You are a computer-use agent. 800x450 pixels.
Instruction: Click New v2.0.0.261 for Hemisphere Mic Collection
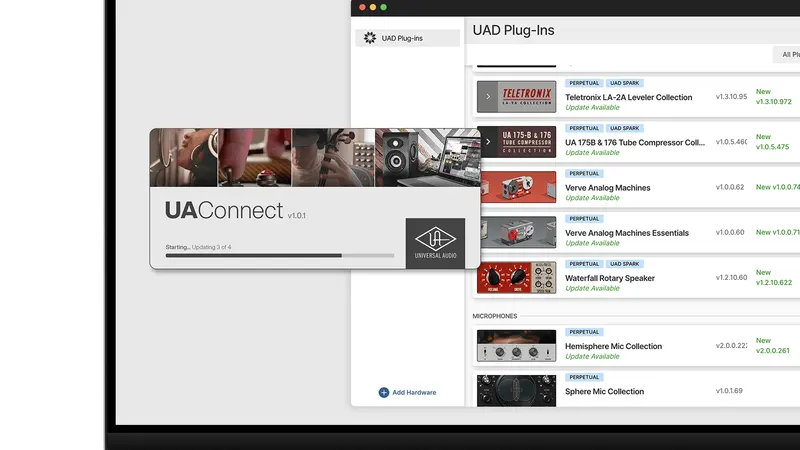click(772, 345)
